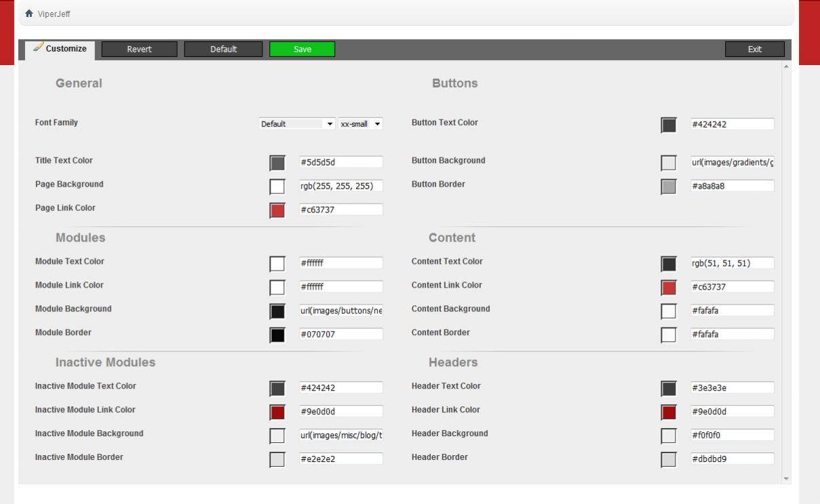Edit the Module Background url field
The width and height of the screenshot is (820, 504).
[341, 311]
